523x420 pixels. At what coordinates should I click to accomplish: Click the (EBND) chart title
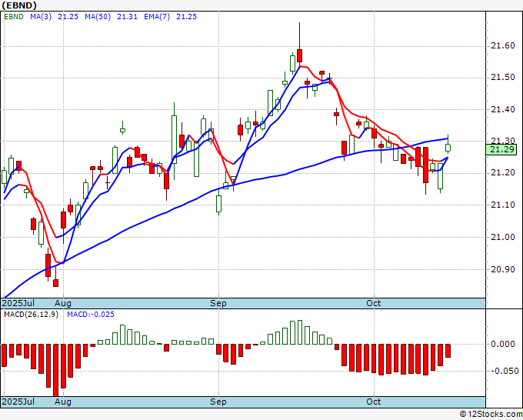(19, 5)
